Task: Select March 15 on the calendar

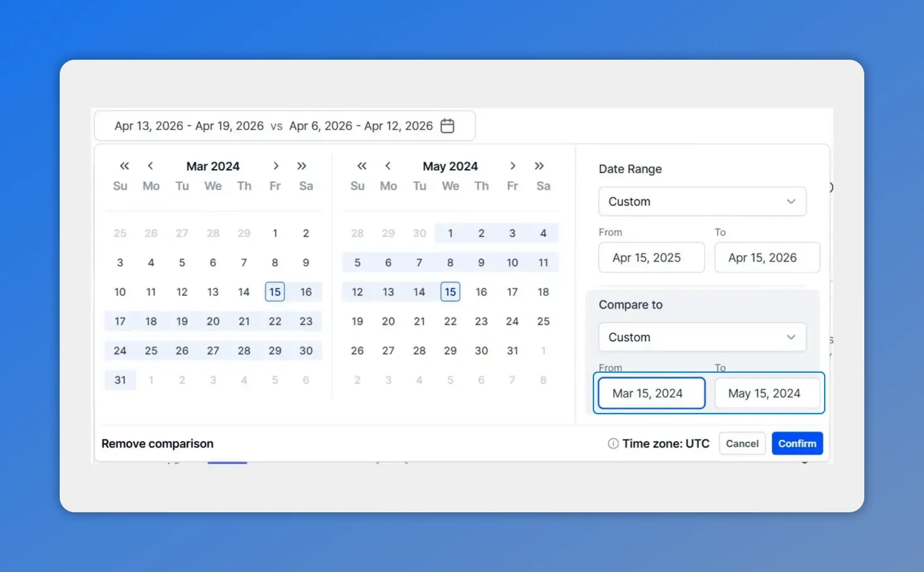Action: (x=275, y=292)
